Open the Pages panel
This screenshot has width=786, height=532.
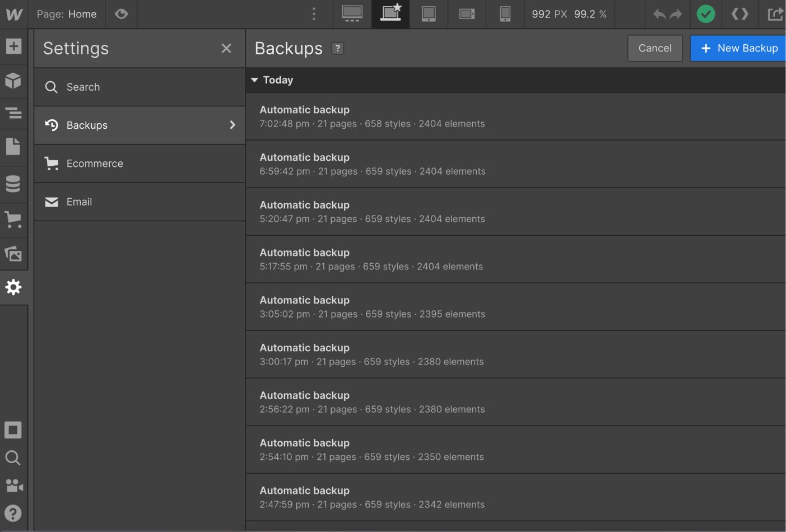13,146
